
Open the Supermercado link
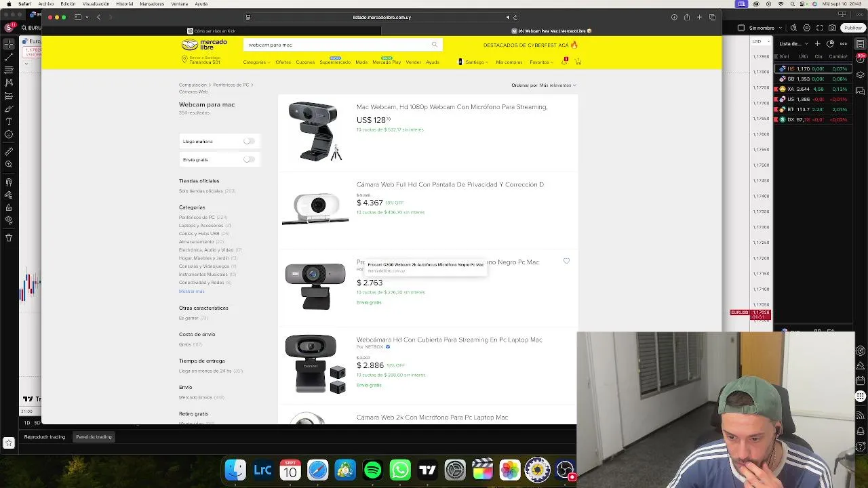[x=335, y=62]
